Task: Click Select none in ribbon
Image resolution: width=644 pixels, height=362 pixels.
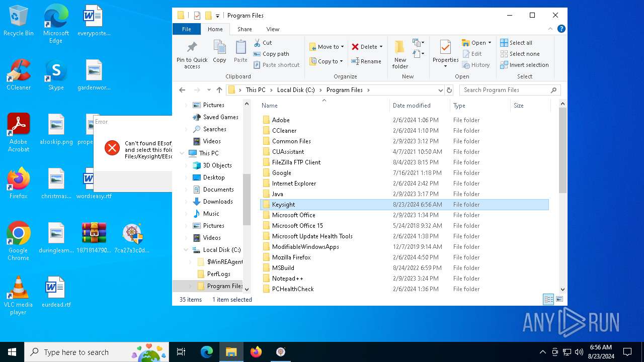Action: tap(520, 54)
